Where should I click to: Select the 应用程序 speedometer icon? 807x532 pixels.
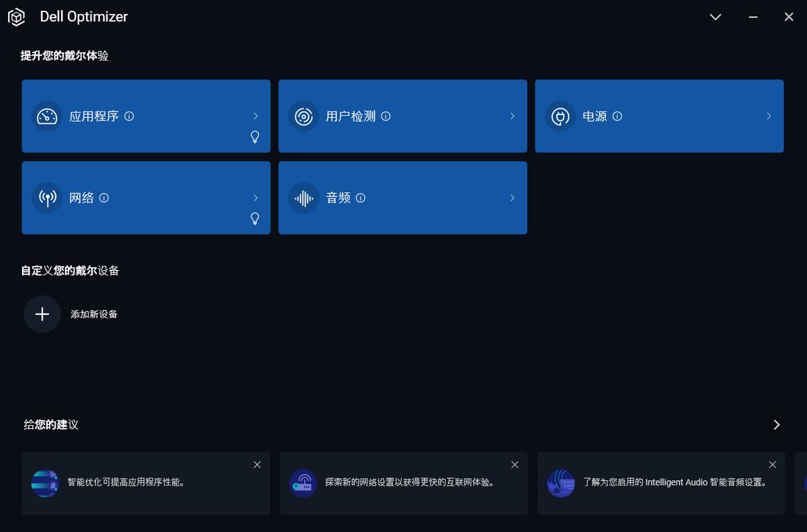tap(46, 116)
